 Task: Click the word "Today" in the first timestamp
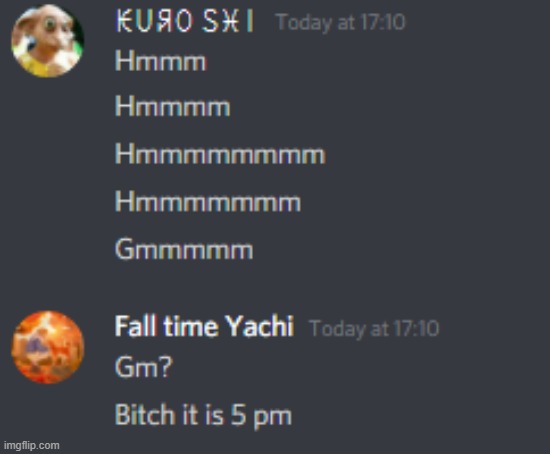click(x=303, y=22)
